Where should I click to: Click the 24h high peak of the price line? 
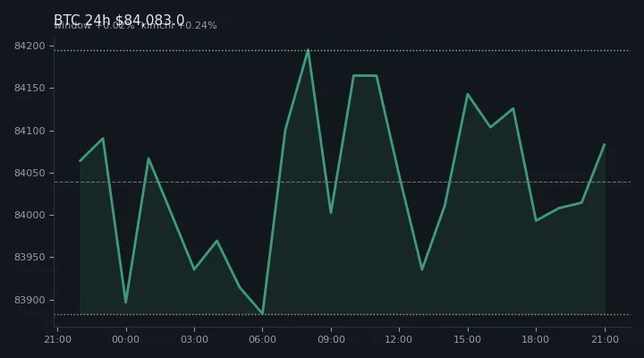coord(308,50)
